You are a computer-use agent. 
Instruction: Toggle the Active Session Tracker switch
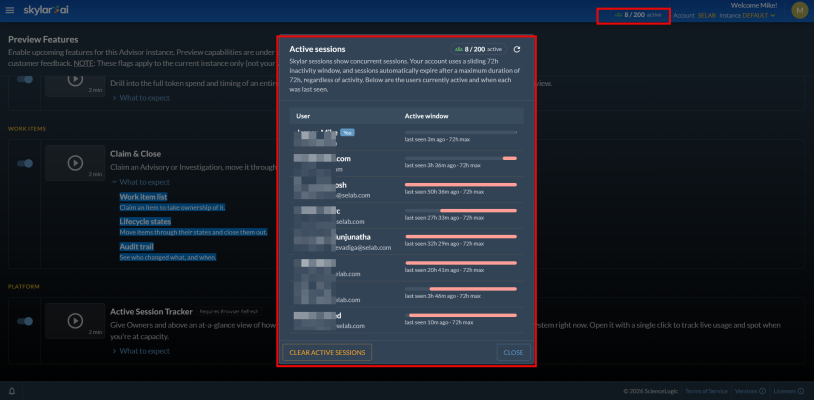pyautogui.click(x=25, y=321)
